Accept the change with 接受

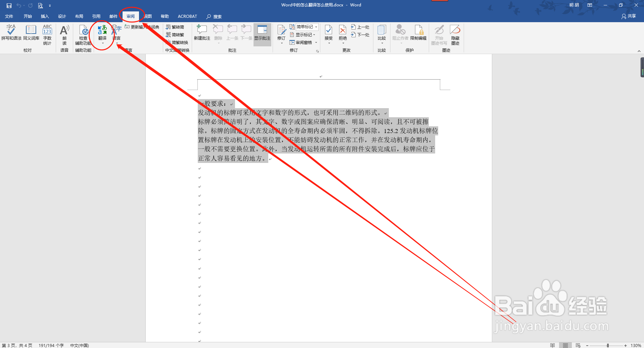click(x=329, y=32)
